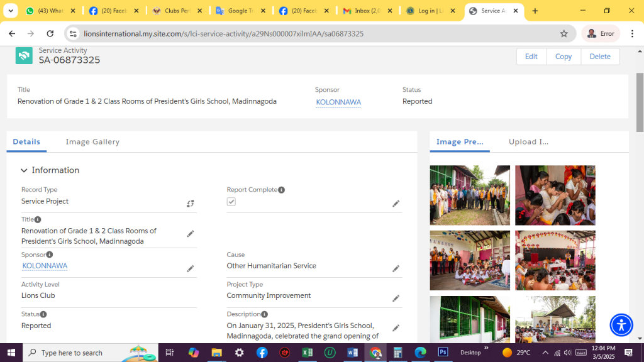Image resolution: width=644 pixels, height=362 pixels.
Task: Show info tooltip for Description
Action: (265, 314)
